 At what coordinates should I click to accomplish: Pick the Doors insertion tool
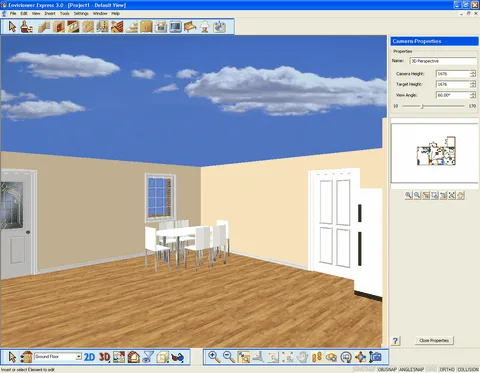click(58, 27)
